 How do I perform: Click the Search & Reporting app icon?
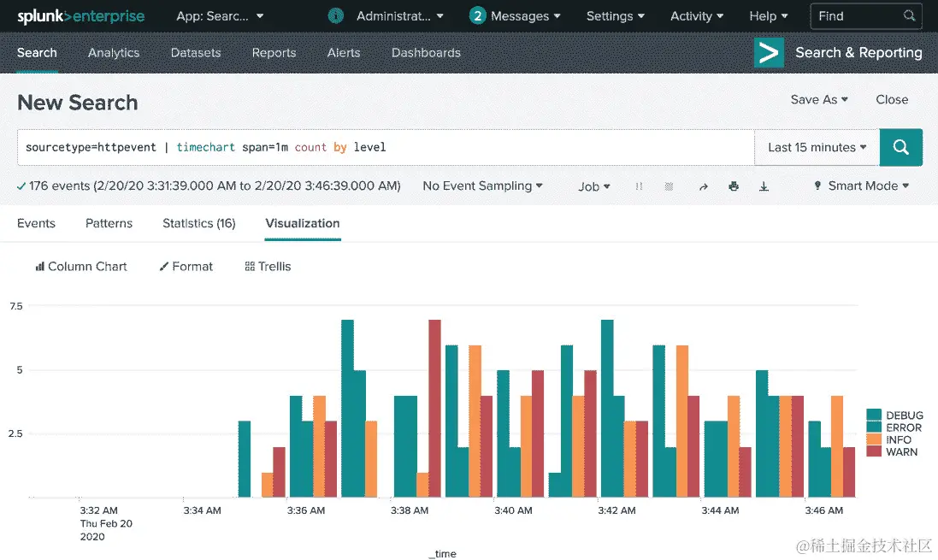(x=769, y=53)
